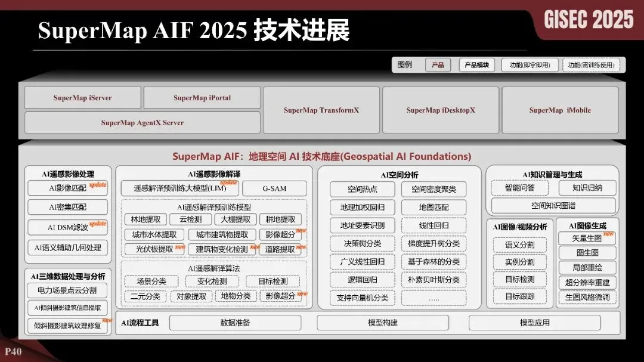Click the 模型构建 workflow tool box

click(383, 323)
